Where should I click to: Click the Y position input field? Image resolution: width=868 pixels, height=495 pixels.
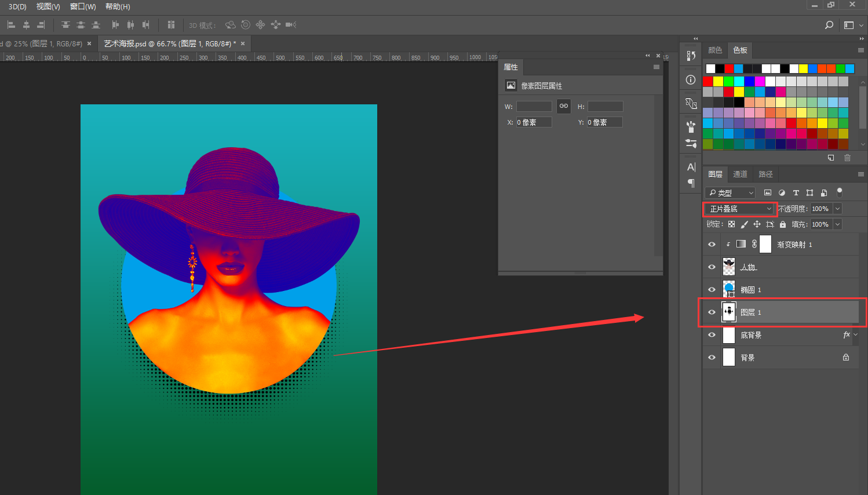(x=605, y=122)
